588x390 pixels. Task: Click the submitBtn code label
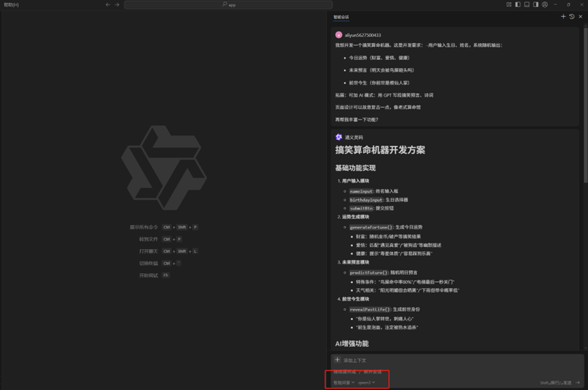point(362,208)
